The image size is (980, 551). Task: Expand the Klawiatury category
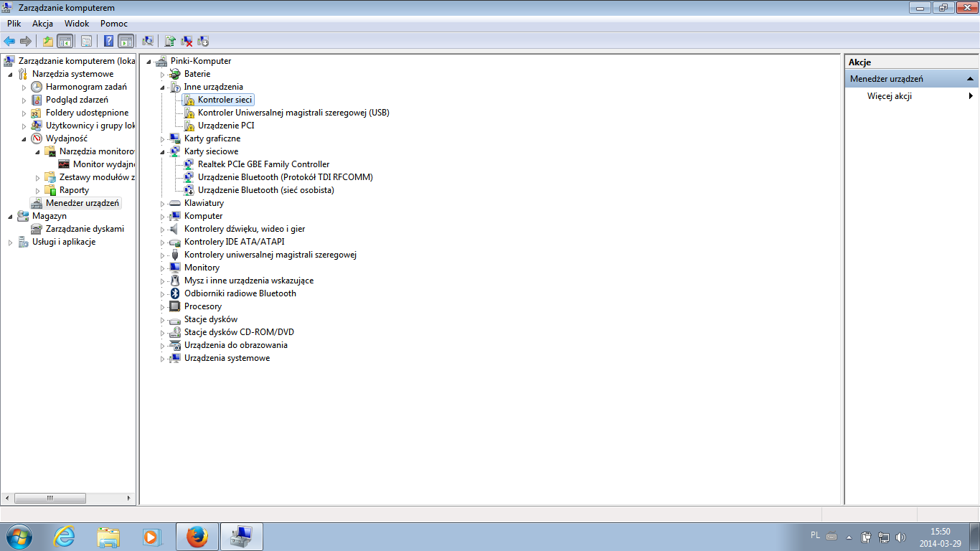[163, 204]
